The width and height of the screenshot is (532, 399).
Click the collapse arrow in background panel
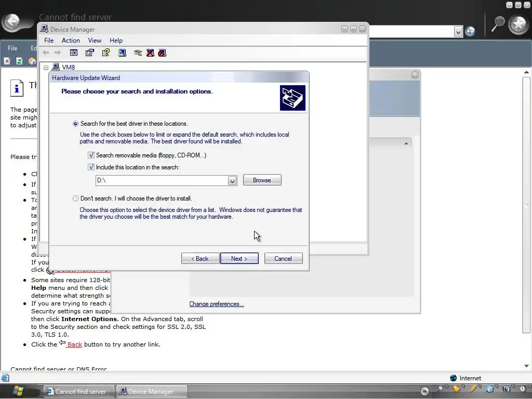click(406, 143)
